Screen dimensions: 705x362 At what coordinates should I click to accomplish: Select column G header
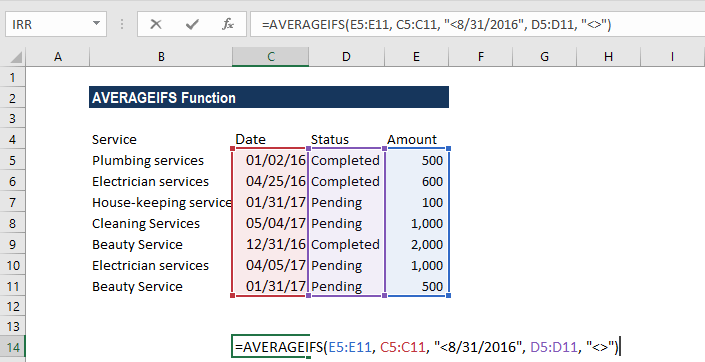tap(544, 57)
